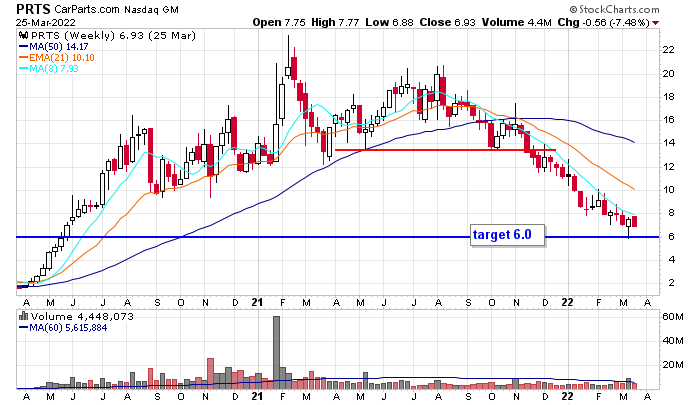Click the 60M volume axis label
700x405 pixels.
coord(673,317)
